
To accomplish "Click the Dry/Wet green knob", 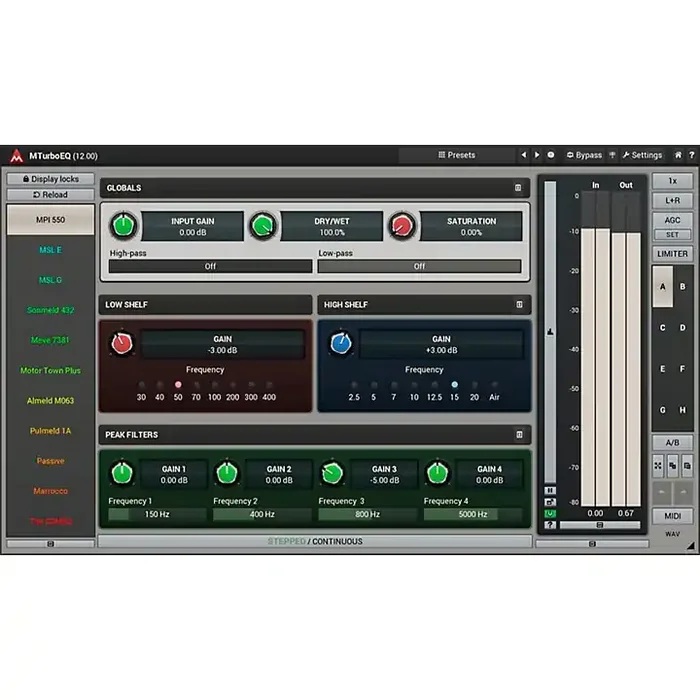I will tap(263, 225).
